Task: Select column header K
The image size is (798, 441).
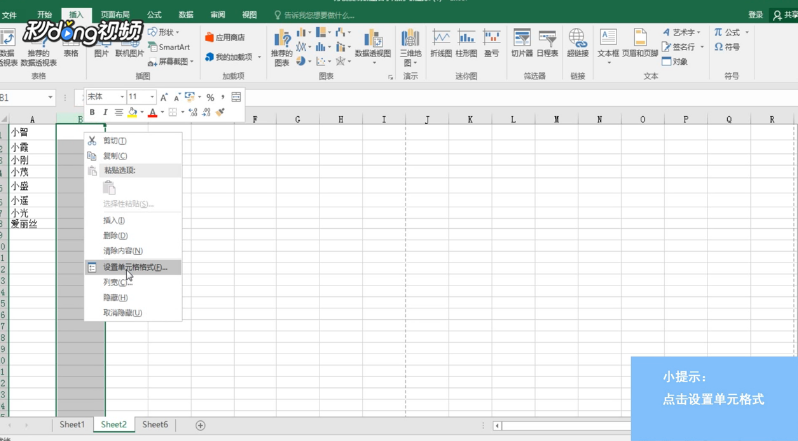Action: coord(470,120)
